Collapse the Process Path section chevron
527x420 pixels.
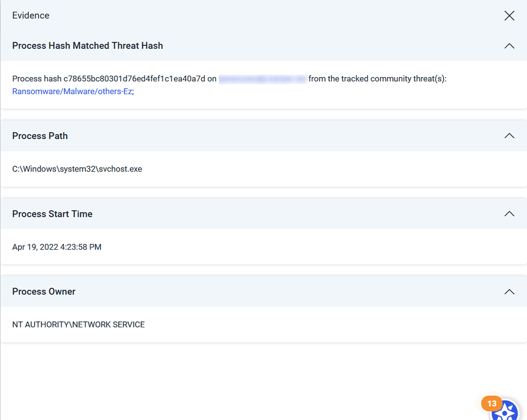coord(509,136)
